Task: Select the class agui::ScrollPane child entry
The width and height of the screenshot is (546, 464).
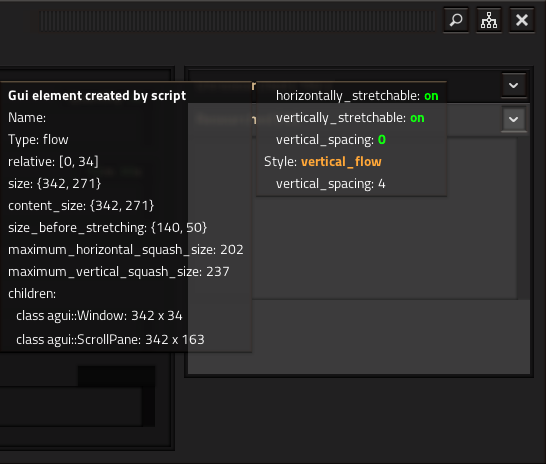Action: pyautogui.click(x=110, y=339)
